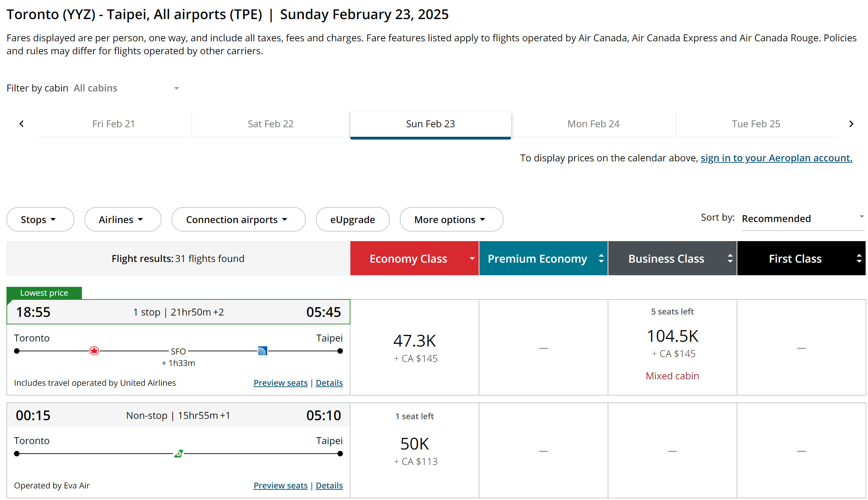868x500 pixels.
Task: Sort by Business Class column
Action: [x=672, y=258]
